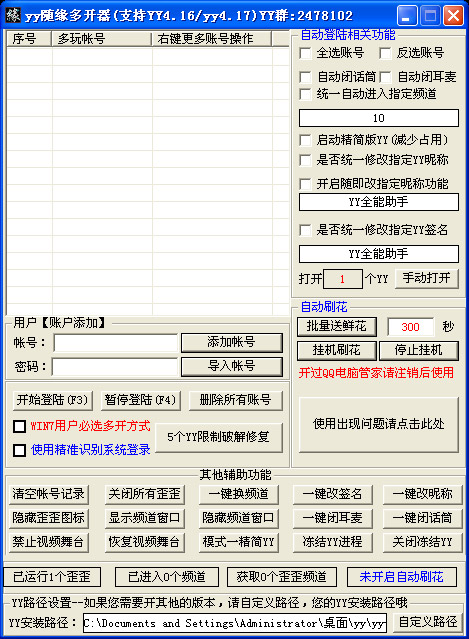The image size is (469, 639).
Task: Tick the 全选账号 checkbox
Action: point(305,53)
